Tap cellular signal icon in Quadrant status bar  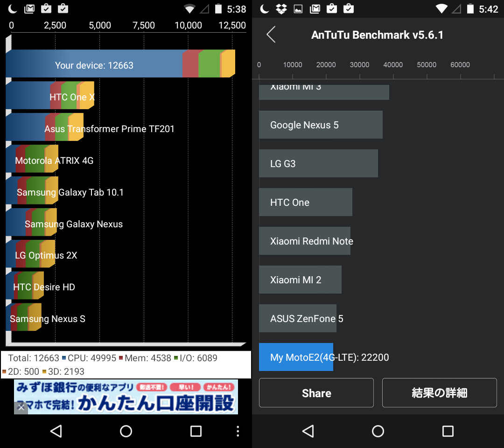204,9
